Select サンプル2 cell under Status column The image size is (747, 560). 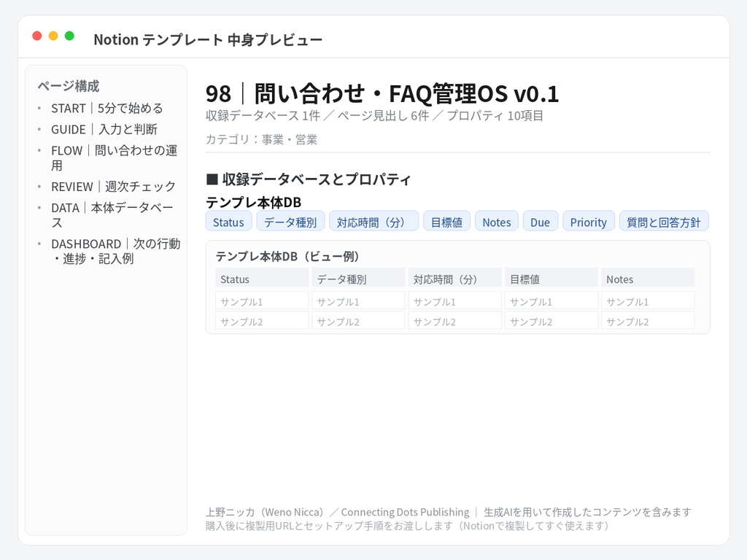tap(262, 321)
